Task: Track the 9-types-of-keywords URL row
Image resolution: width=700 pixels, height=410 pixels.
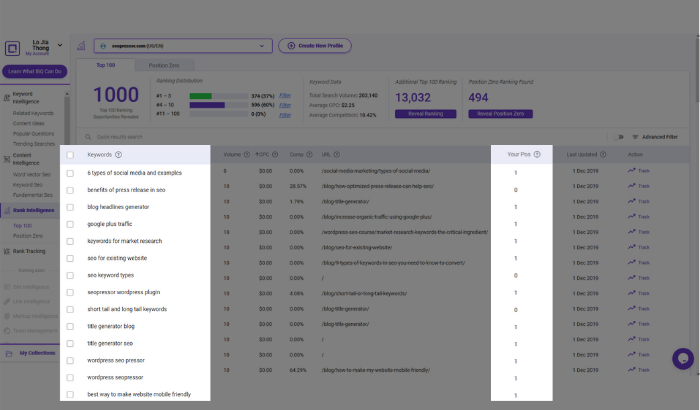Action: 639,263
